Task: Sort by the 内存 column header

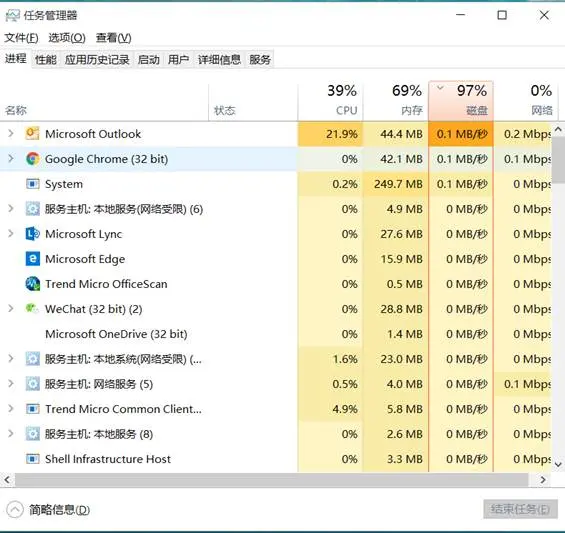Action: (x=396, y=102)
